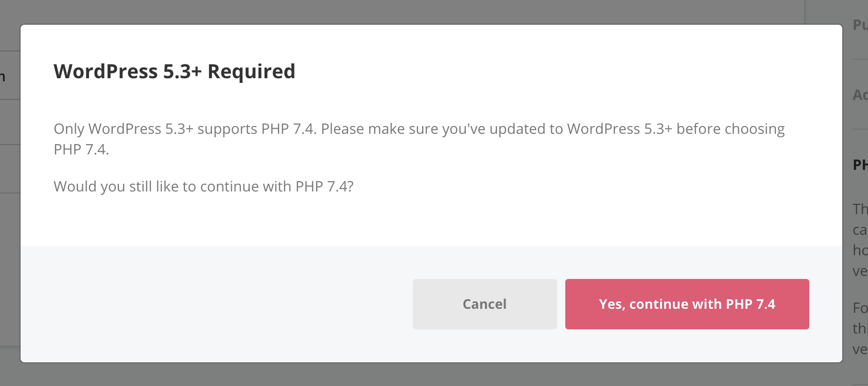Dismiss dialog via dimmed overlay above modal
Viewport: 868px width, 386px height.
(x=412, y=11)
